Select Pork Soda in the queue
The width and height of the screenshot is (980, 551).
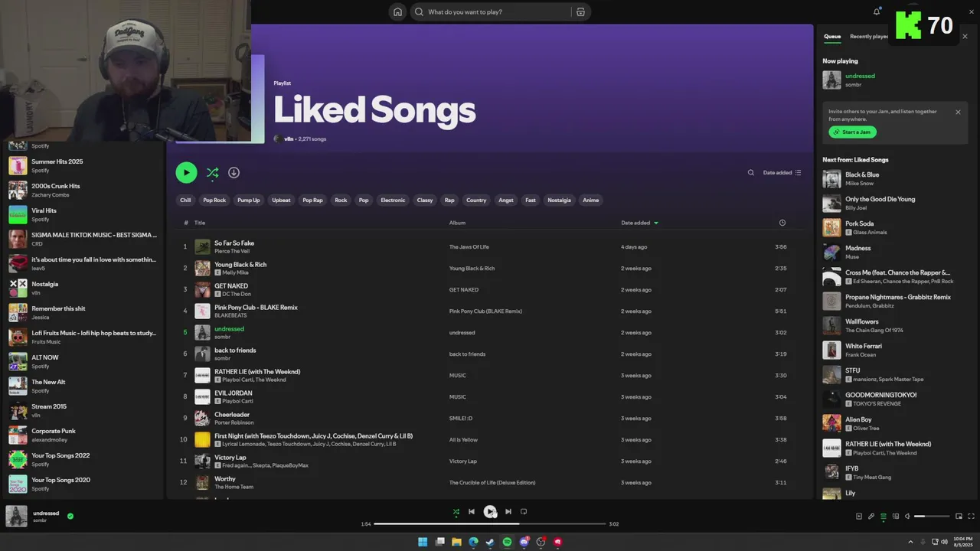894,227
